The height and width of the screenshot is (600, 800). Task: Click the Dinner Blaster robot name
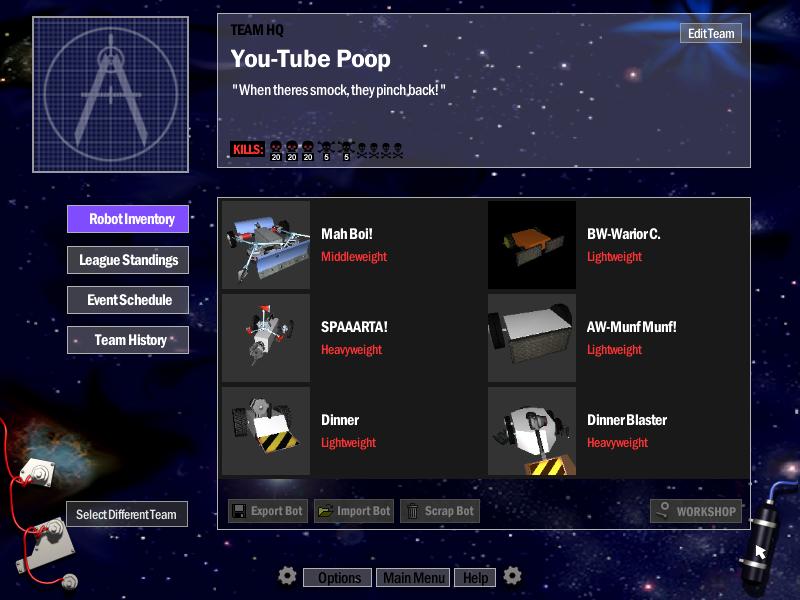click(627, 420)
